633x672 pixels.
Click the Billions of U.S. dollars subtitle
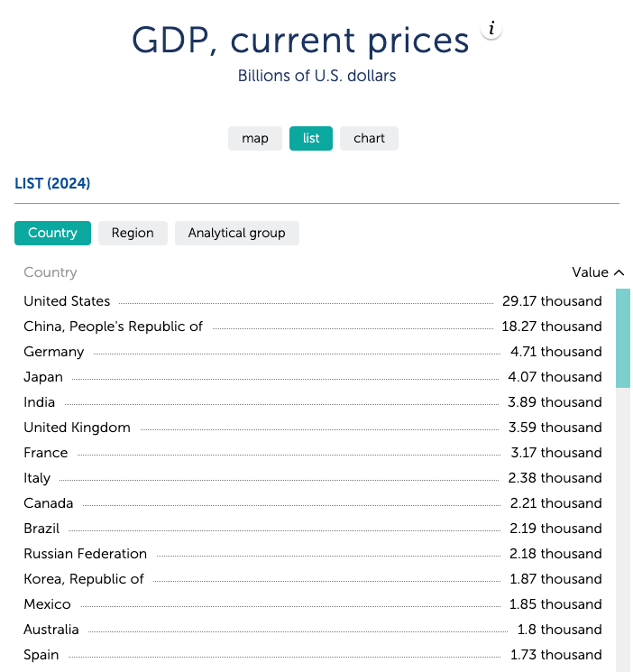pyautogui.click(x=316, y=76)
